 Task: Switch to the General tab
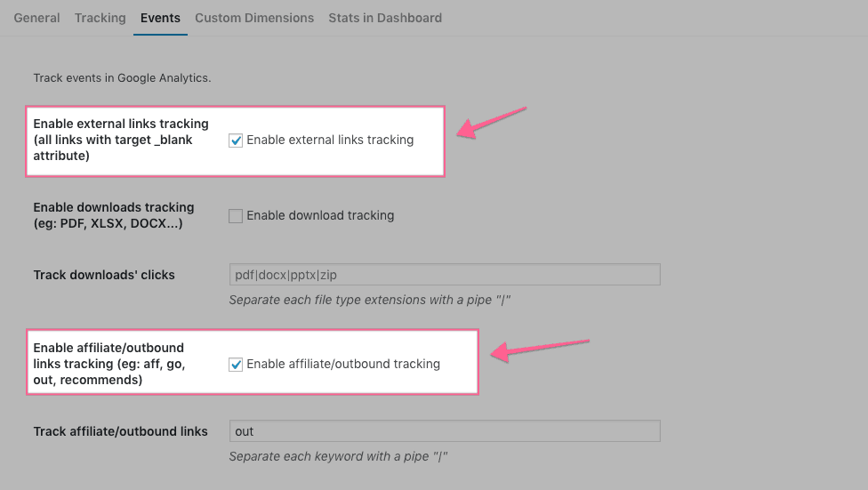(x=36, y=18)
